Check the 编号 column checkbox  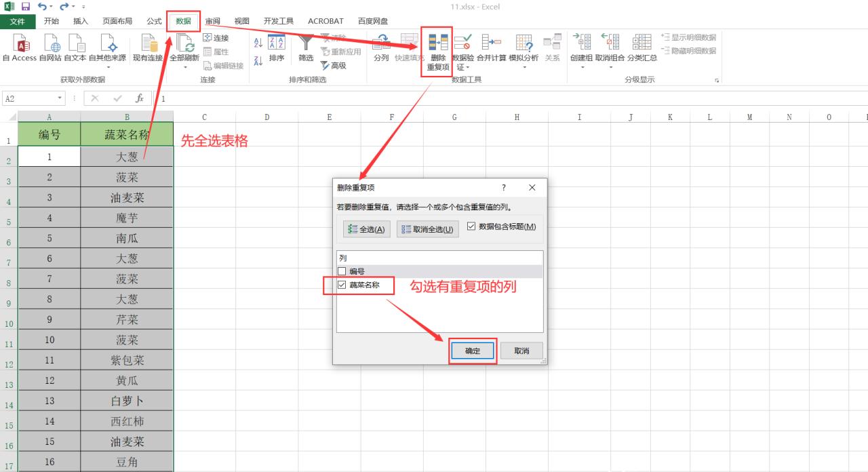[342, 271]
